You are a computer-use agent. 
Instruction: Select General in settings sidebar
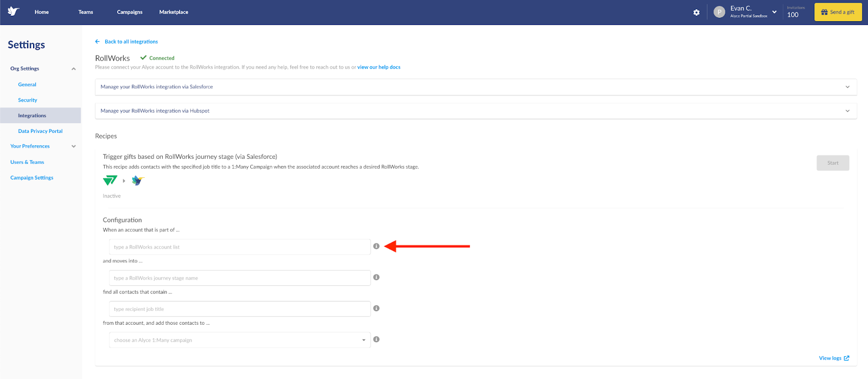pyautogui.click(x=27, y=85)
